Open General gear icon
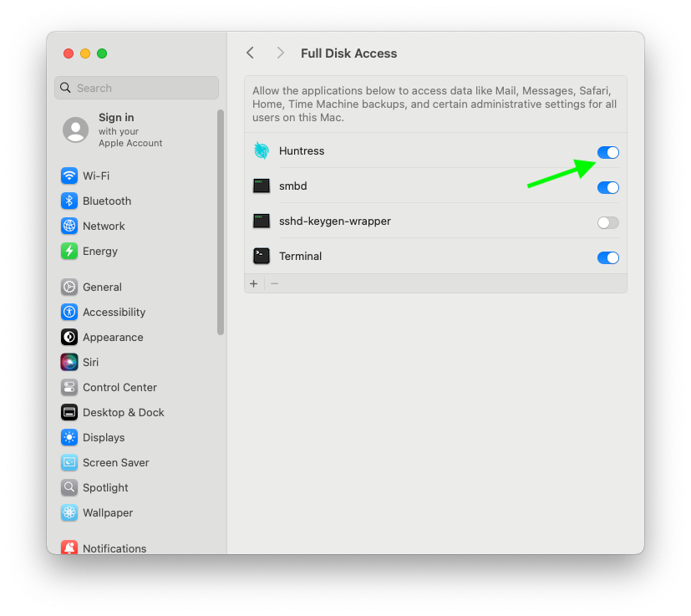The height and width of the screenshot is (616, 691). point(69,287)
